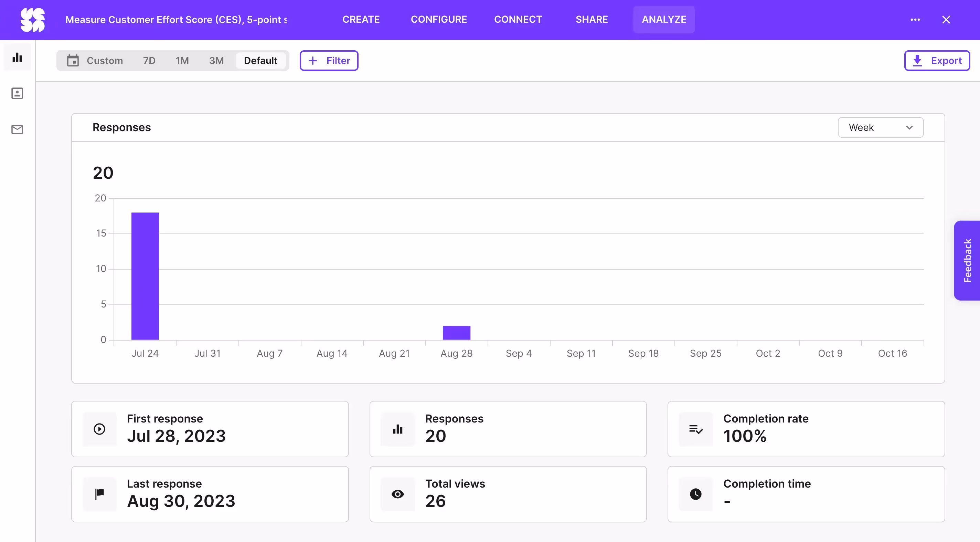The image size is (980, 542).
Task: Go to the CONNECT tab
Action: click(518, 19)
